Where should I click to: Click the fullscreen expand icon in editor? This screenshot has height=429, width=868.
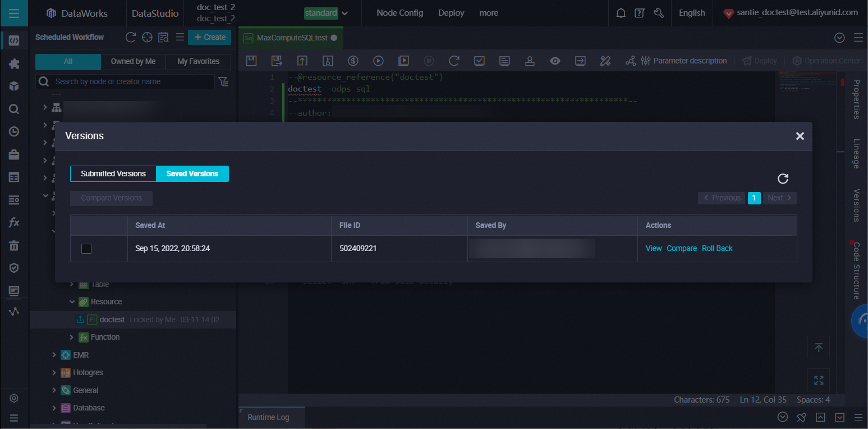pos(819,380)
